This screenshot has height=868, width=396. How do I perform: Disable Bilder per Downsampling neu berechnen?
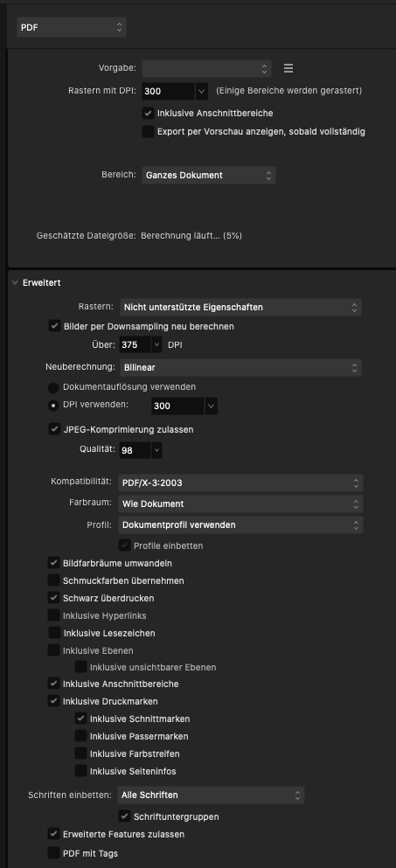pyautogui.click(x=54, y=327)
